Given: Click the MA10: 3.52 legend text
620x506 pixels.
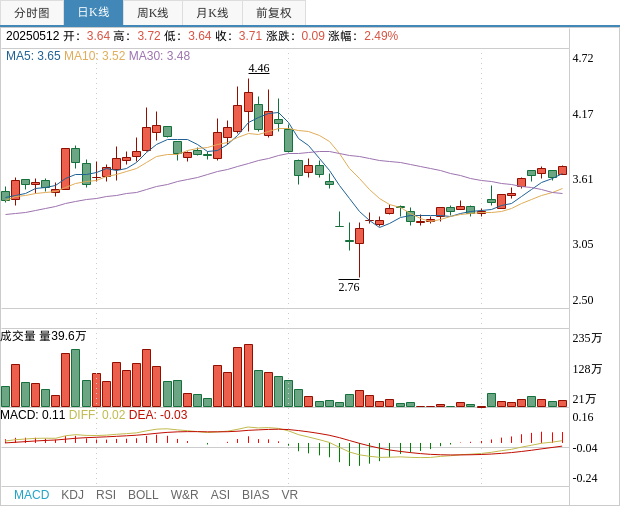Looking at the screenshot, I should [x=95, y=56].
